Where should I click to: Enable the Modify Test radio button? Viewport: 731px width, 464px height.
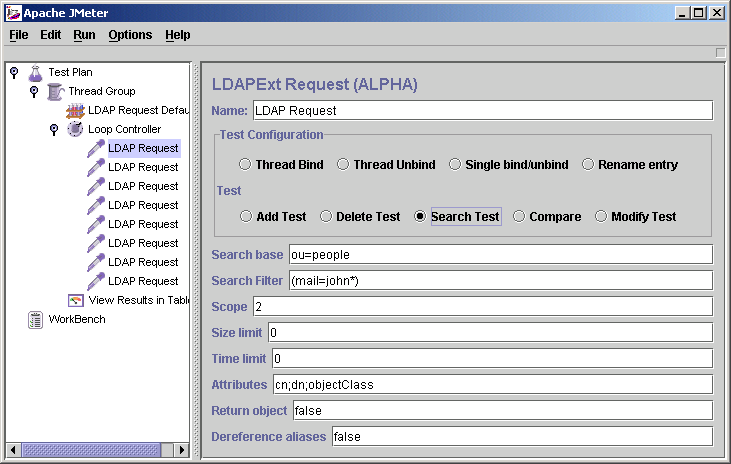(x=601, y=216)
